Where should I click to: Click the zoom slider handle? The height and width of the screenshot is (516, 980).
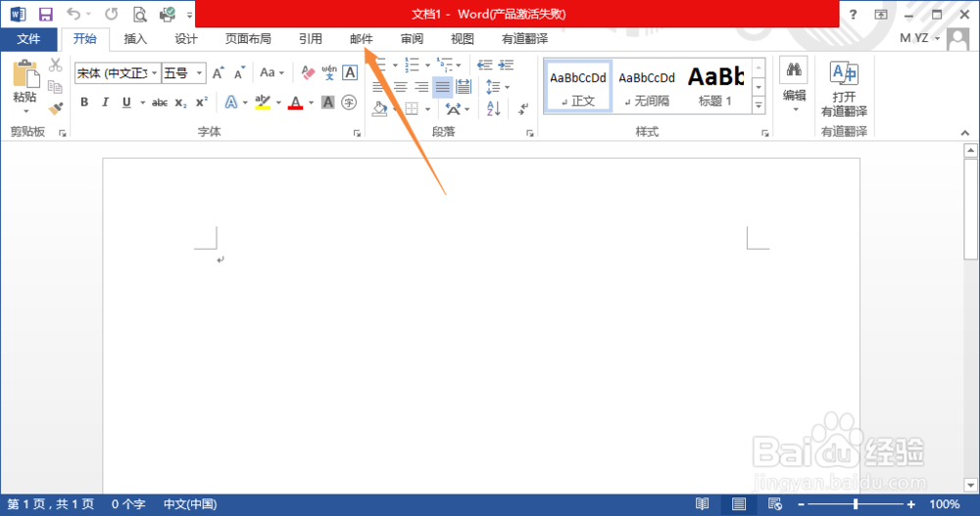856,503
